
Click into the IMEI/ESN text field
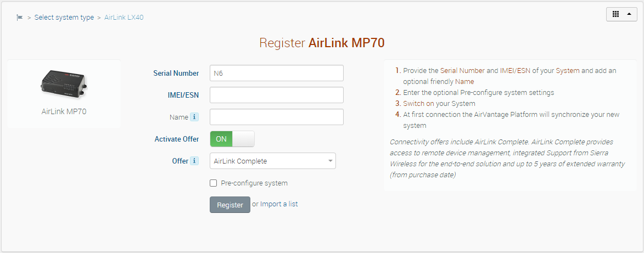click(x=276, y=95)
